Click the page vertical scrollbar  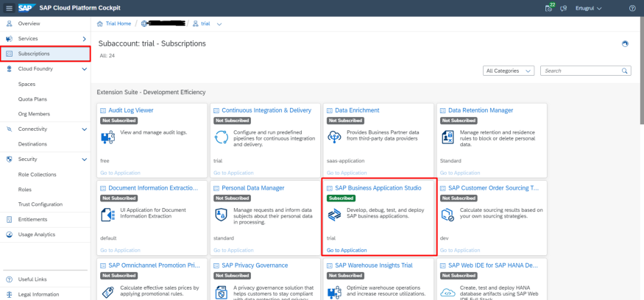pos(642,70)
